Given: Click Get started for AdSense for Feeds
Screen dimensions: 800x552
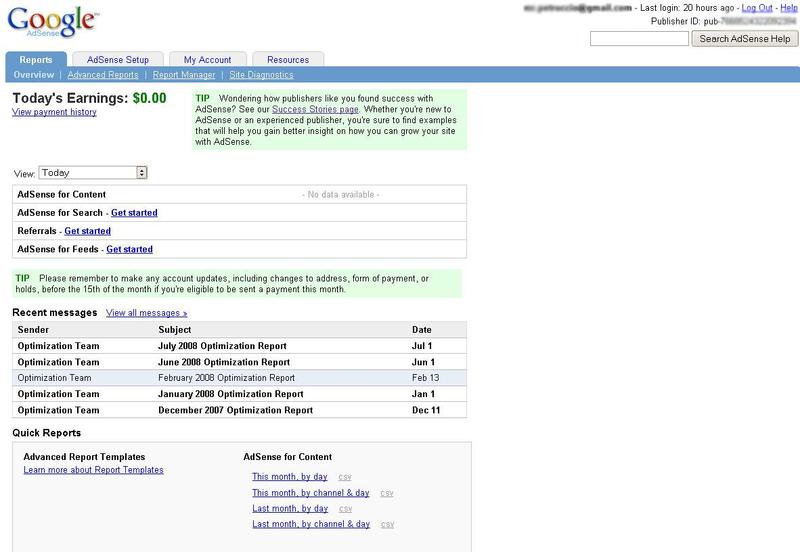Looking at the screenshot, I should (x=130, y=249).
